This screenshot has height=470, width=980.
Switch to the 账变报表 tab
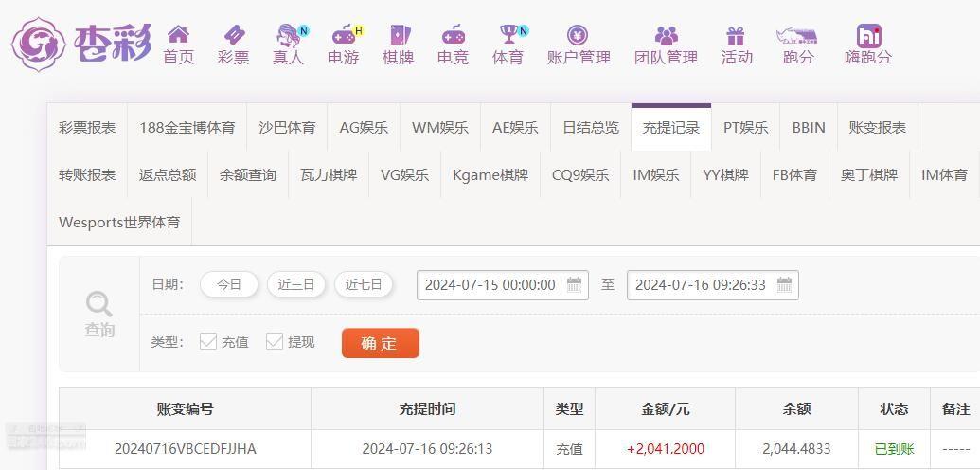point(877,128)
